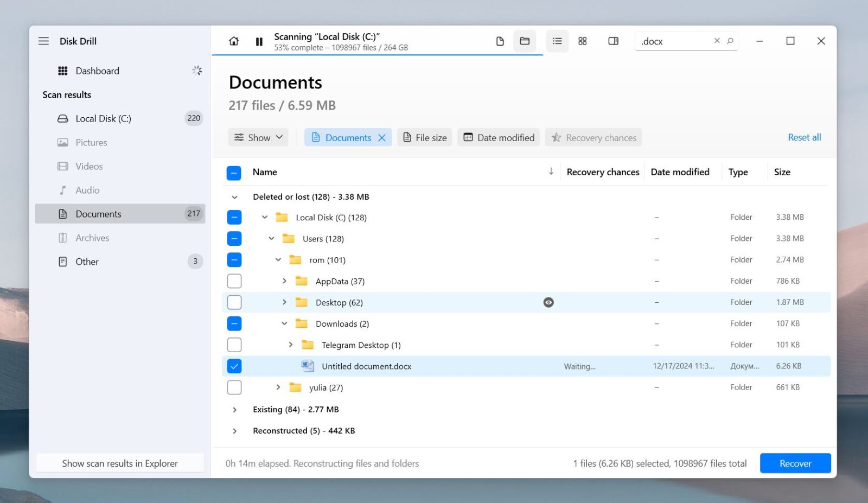The height and width of the screenshot is (503, 868).
Task: Open the Dashboard from the sidebar
Action: tap(97, 71)
